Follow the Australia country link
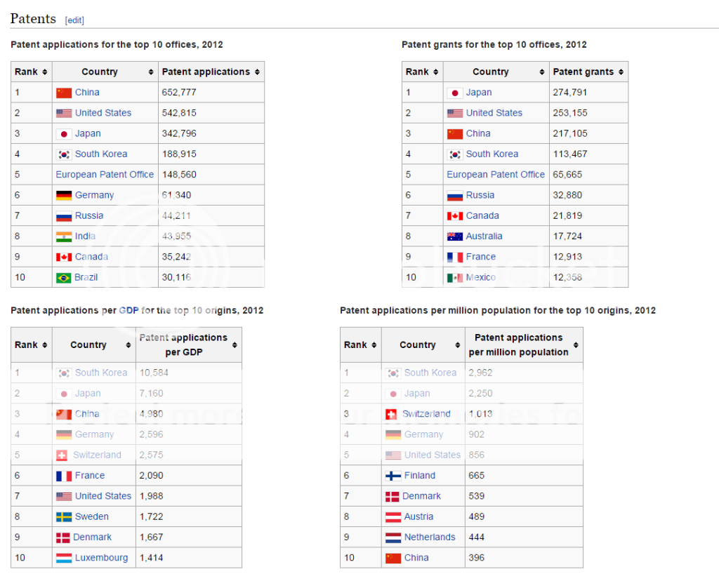The width and height of the screenshot is (719, 588). 484,236
